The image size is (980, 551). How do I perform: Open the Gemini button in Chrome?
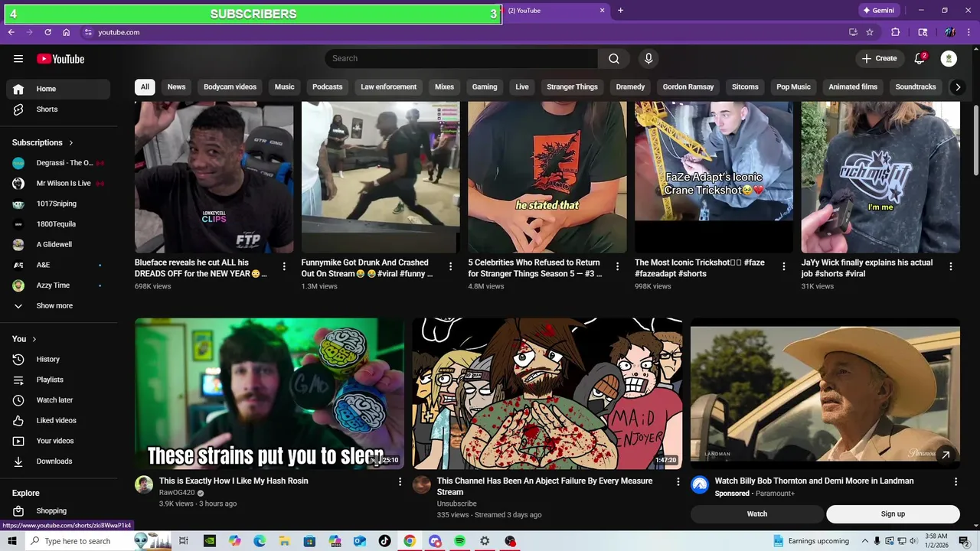(x=878, y=11)
